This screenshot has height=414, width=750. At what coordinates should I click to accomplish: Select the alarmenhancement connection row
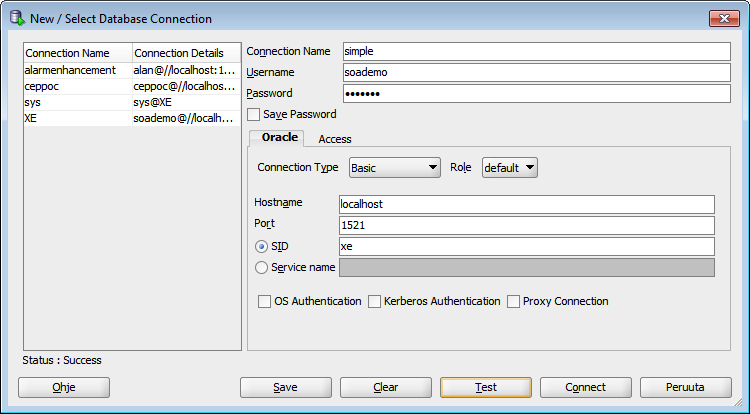coord(132,70)
